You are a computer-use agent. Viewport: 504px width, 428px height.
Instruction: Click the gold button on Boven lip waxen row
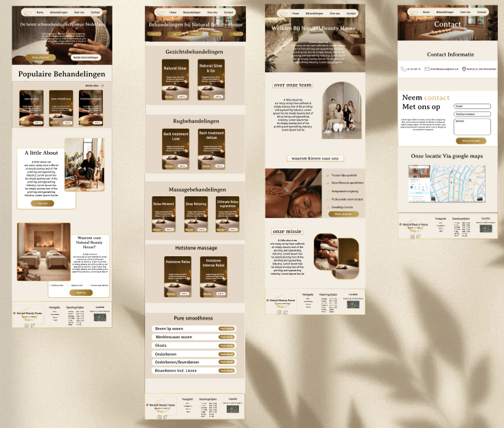(x=226, y=328)
